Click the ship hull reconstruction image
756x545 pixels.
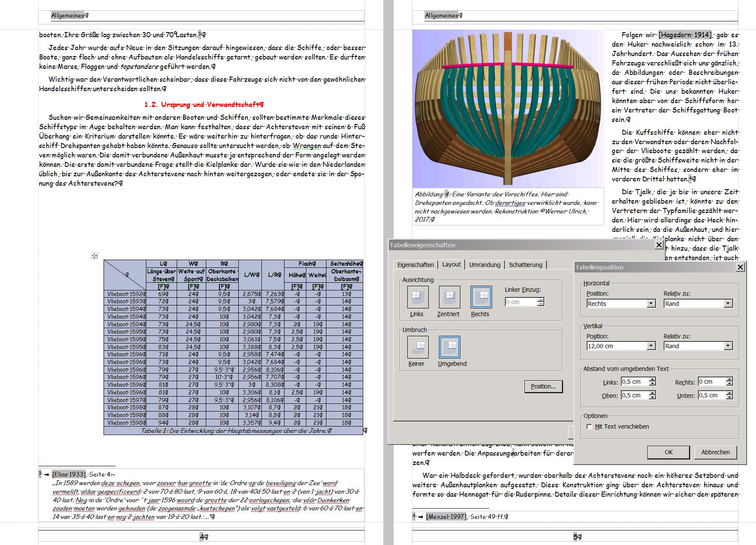tap(508, 108)
